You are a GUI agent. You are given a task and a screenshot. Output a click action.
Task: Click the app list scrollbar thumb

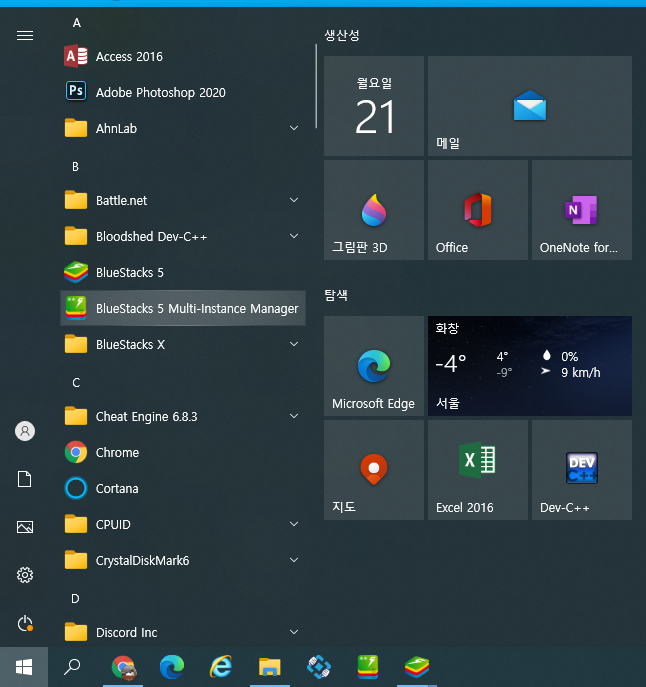click(x=316, y=86)
